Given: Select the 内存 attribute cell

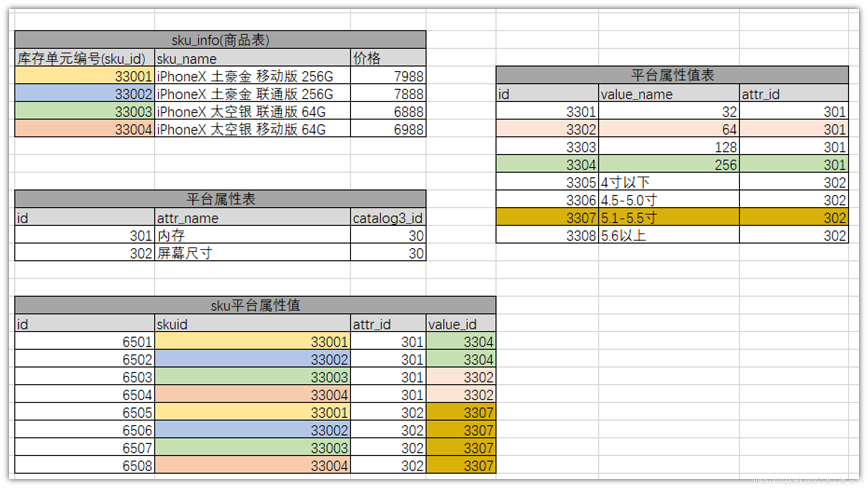Looking at the screenshot, I should (252, 235).
